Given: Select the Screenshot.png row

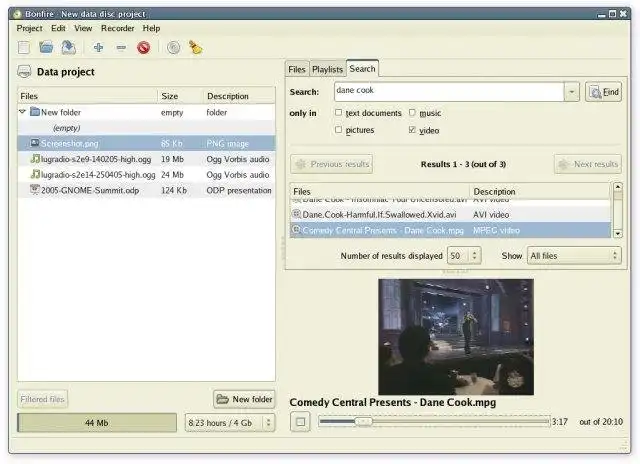Looking at the screenshot, I should [147, 143].
